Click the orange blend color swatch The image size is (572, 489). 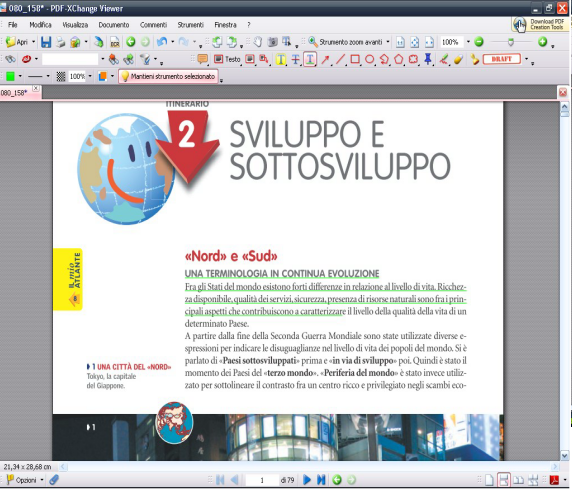(x=103, y=76)
